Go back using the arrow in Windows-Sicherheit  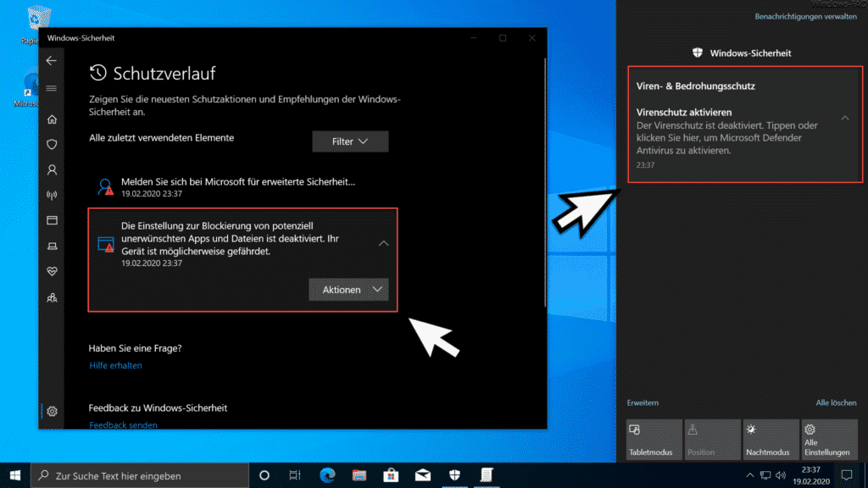[x=52, y=61]
